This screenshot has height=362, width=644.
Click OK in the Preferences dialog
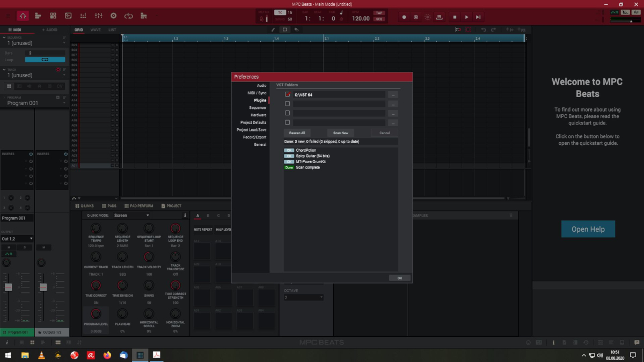400,278
